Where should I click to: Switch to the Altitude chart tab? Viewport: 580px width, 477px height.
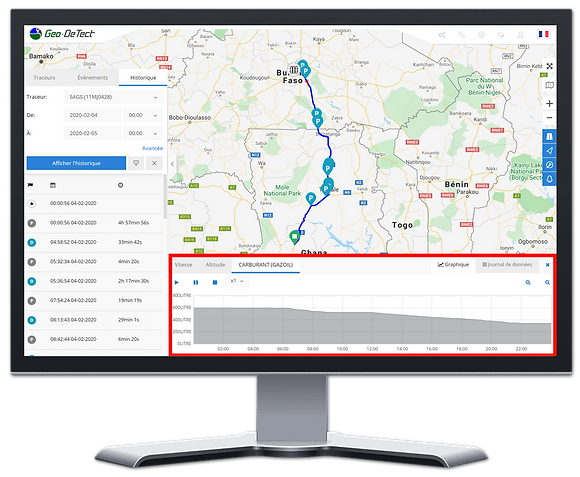[215, 265]
